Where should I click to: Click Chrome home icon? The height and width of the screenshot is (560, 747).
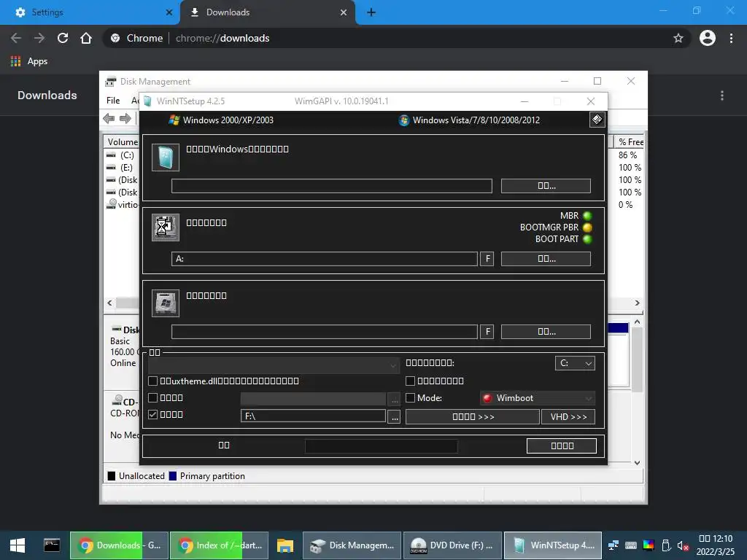coord(86,38)
